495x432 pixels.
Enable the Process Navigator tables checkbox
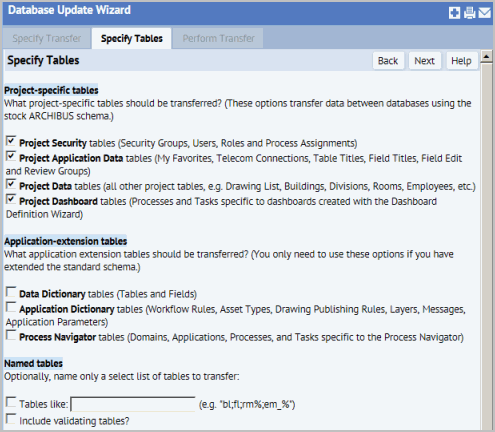(x=11, y=335)
